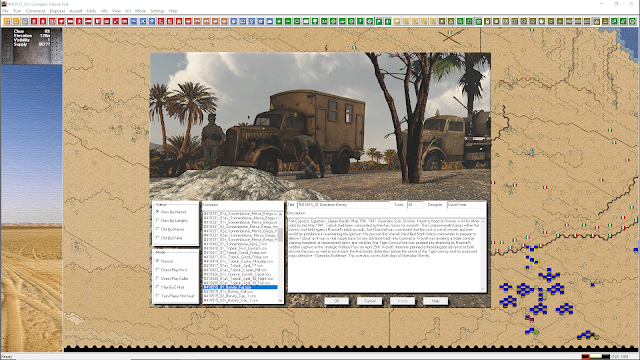640x360 pixels.
Task: Open the Command menu
Action: click(36, 11)
